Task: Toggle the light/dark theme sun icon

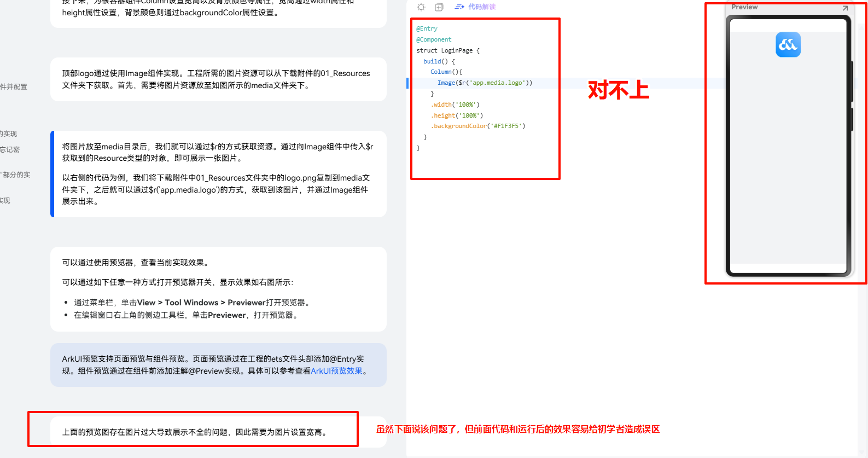Action: pyautogui.click(x=421, y=7)
